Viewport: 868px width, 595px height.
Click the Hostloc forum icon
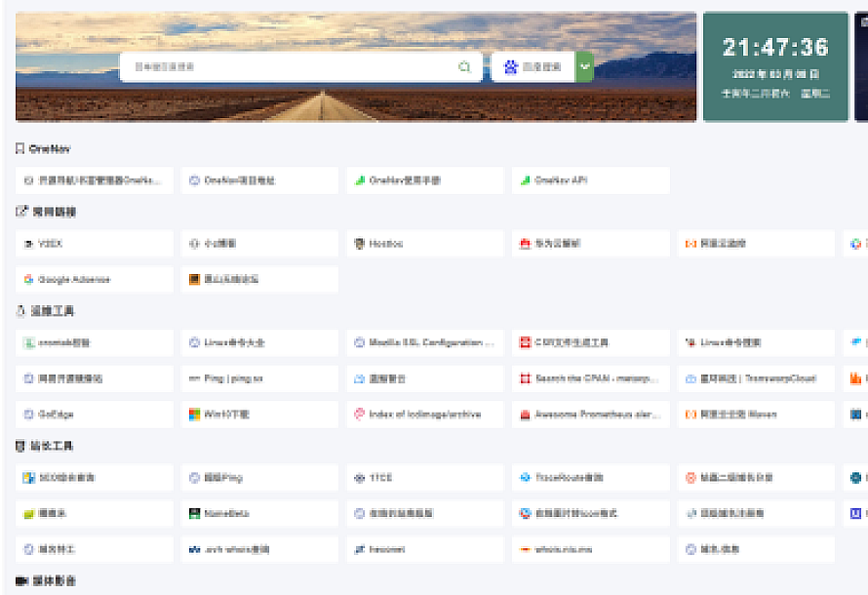[x=360, y=244]
